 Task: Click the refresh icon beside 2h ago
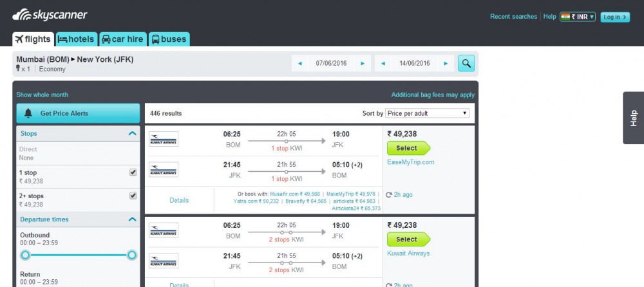point(389,194)
